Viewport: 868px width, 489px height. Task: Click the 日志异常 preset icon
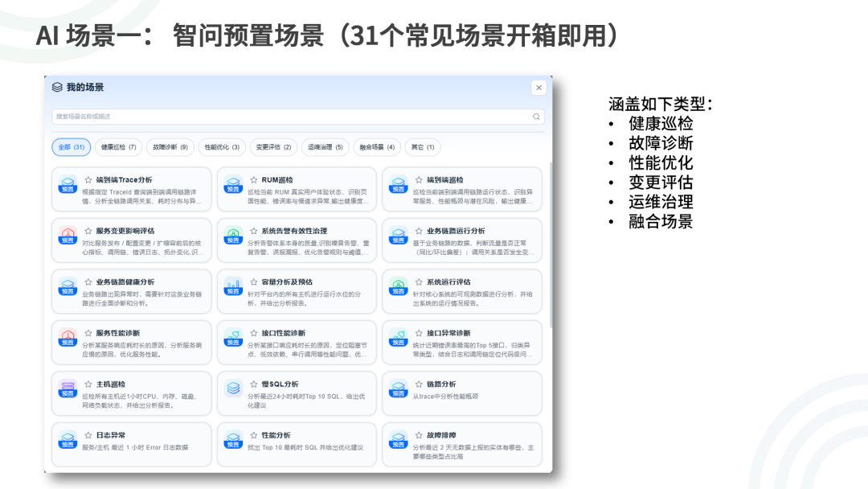point(68,440)
